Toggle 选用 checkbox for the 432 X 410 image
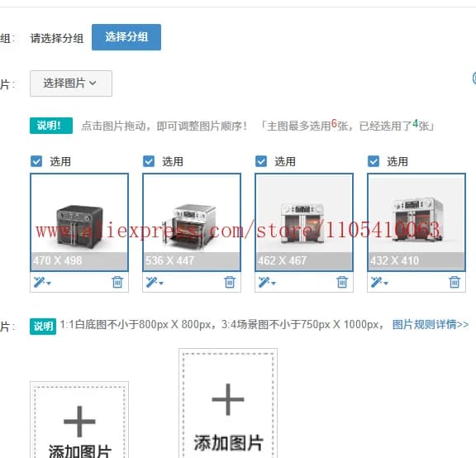 click(x=374, y=161)
